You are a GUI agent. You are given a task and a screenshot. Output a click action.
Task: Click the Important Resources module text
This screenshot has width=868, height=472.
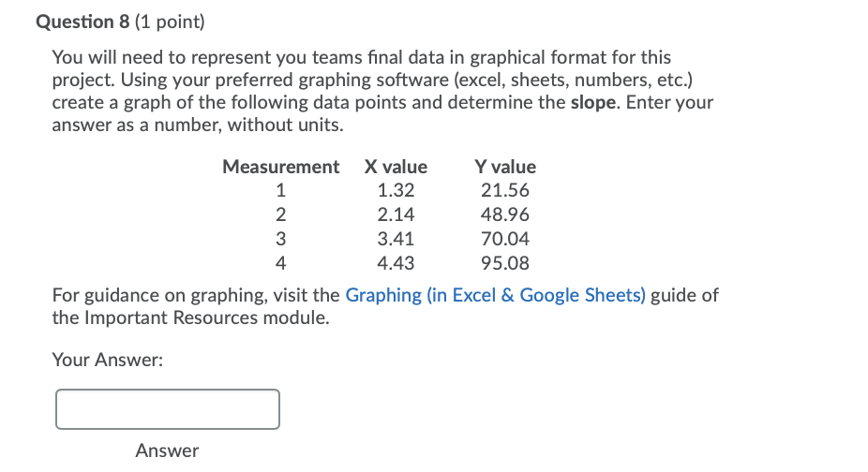click(x=205, y=318)
